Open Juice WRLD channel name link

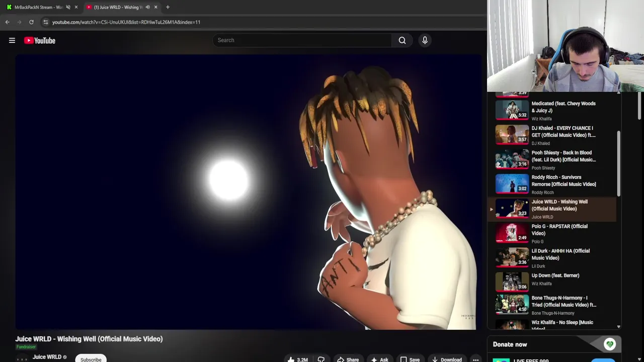[47, 357]
